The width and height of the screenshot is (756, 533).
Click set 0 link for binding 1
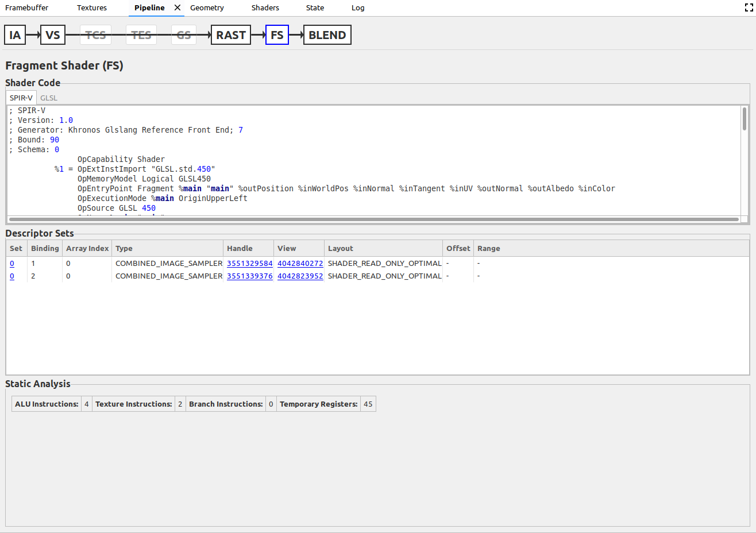point(12,264)
